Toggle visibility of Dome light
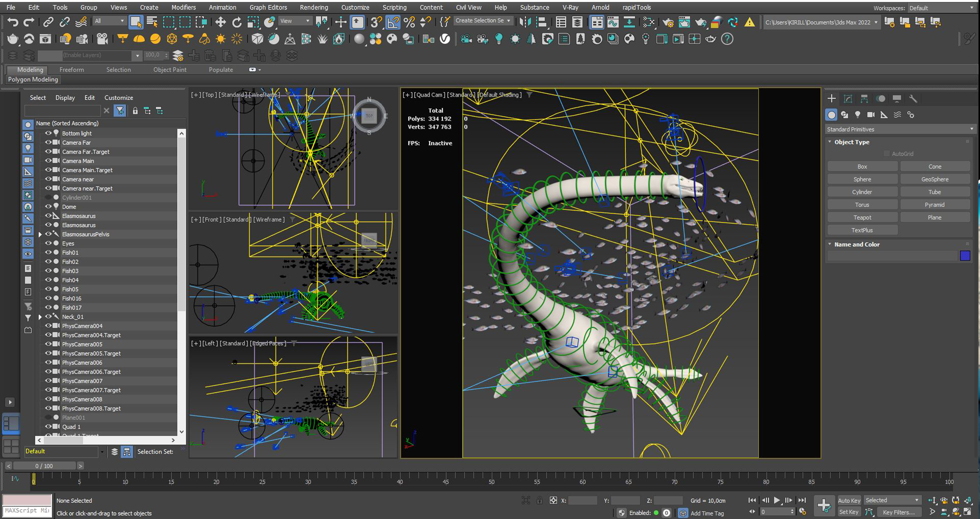Image resolution: width=980 pixels, height=519 pixels. pyautogui.click(x=48, y=207)
